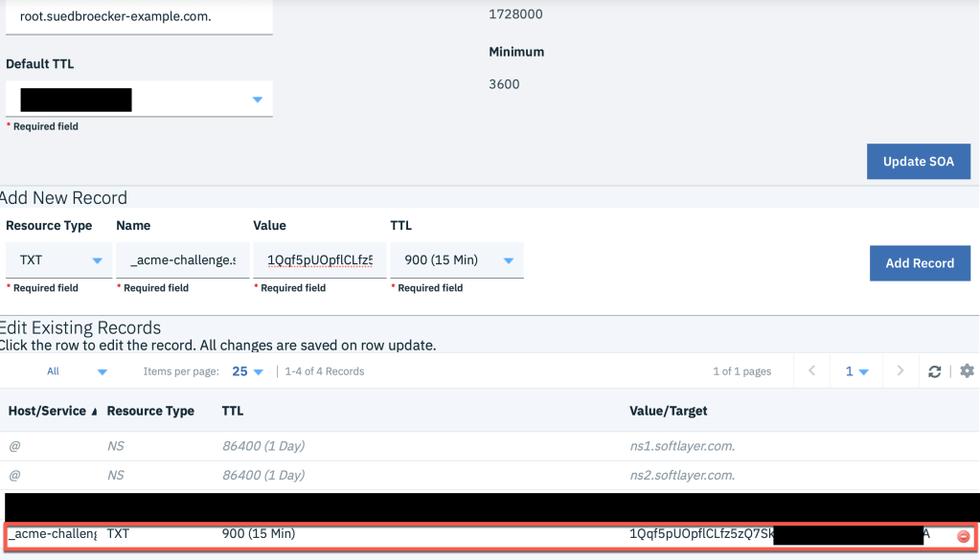Click the Value input field
The image size is (980, 560).
pos(320,260)
